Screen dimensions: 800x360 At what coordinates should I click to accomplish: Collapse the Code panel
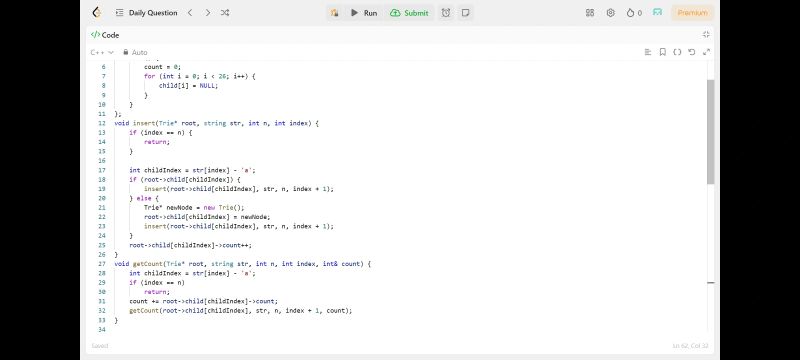click(706, 35)
